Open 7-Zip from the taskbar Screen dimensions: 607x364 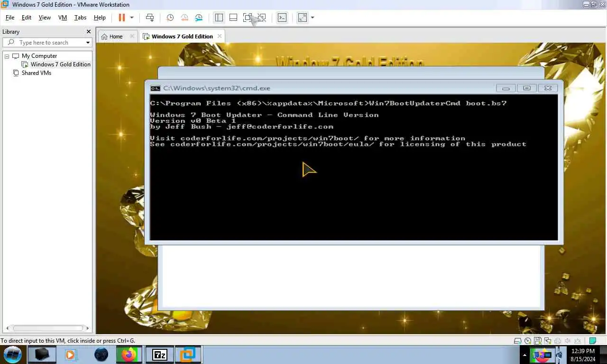(x=159, y=355)
